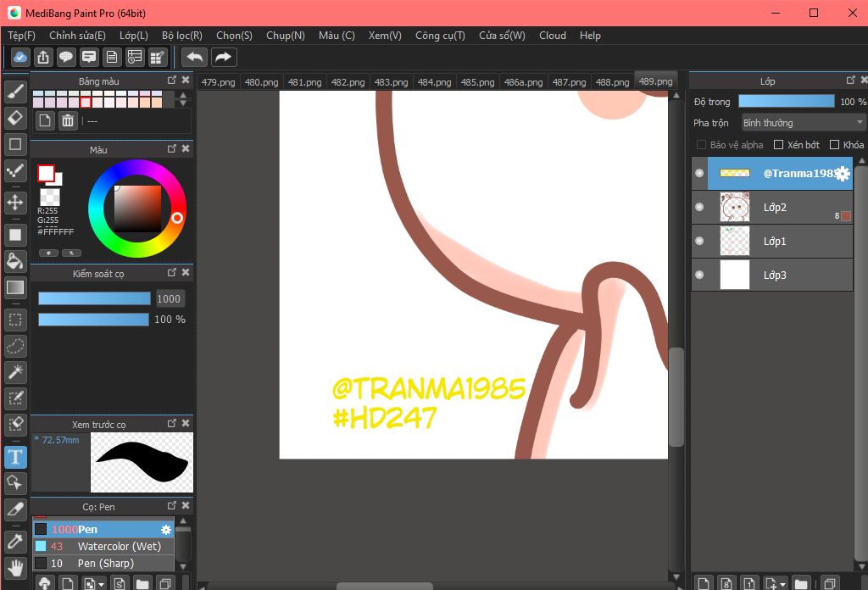Click the Undo arrow button

[x=194, y=57]
